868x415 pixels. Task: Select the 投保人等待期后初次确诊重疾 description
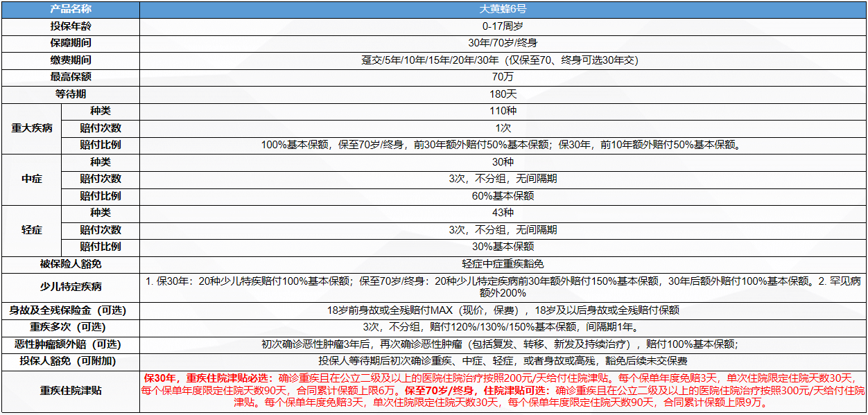pyautogui.click(x=503, y=361)
